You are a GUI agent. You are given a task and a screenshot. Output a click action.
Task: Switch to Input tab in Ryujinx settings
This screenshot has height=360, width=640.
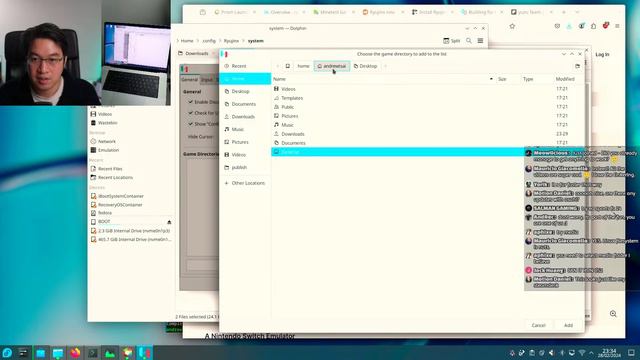point(207,80)
